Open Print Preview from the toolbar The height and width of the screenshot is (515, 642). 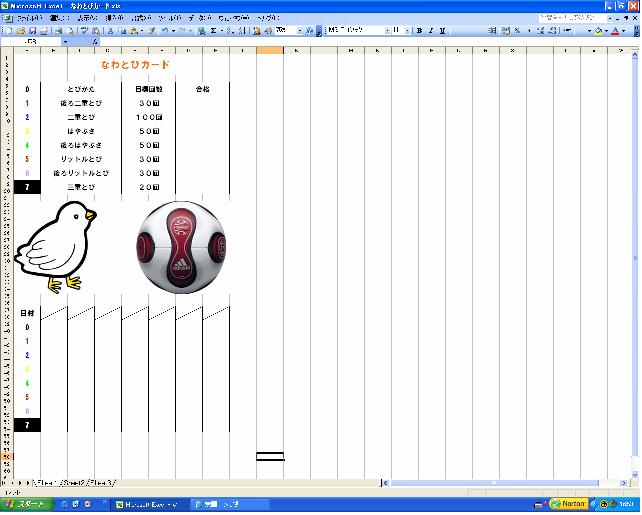[70, 31]
